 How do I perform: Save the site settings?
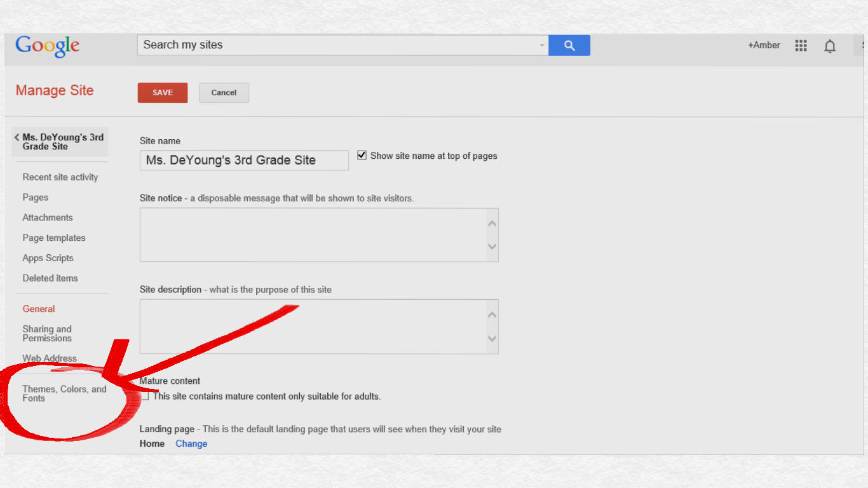tap(163, 93)
